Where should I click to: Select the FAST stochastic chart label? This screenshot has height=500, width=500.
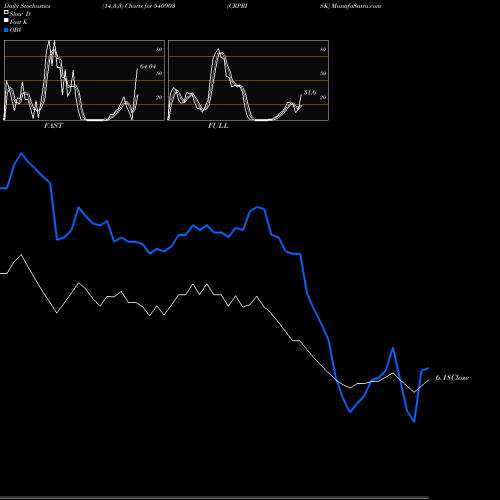click(x=53, y=125)
